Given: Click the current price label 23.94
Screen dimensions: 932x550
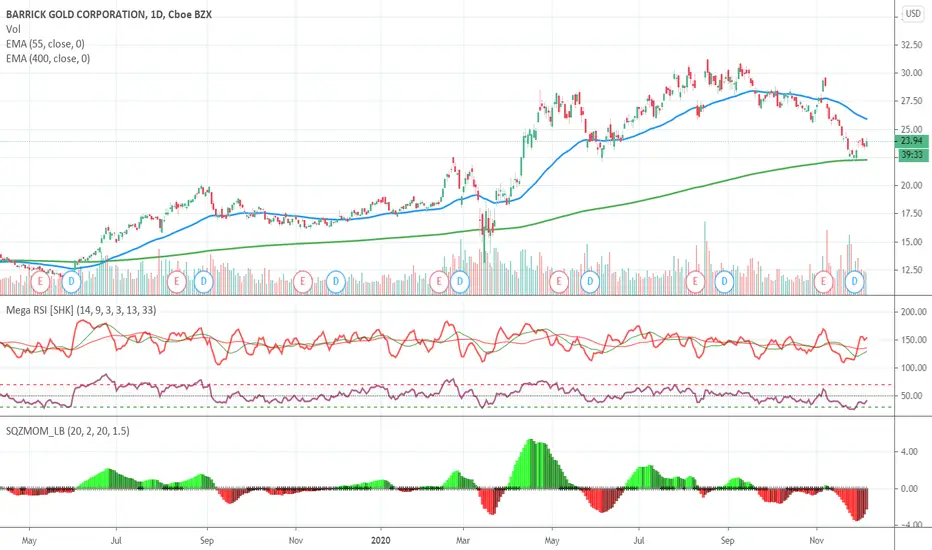Looking at the screenshot, I should pos(911,141).
